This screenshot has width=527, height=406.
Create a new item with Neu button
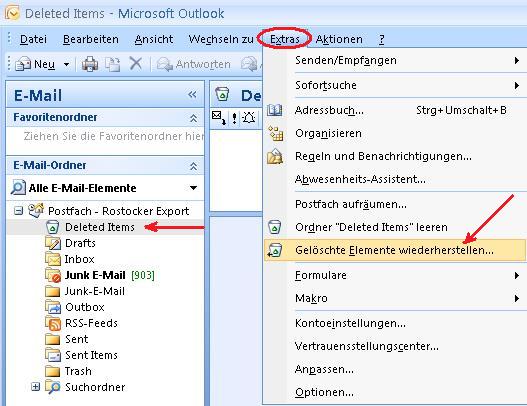pyautogui.click(x=35, y=64)
